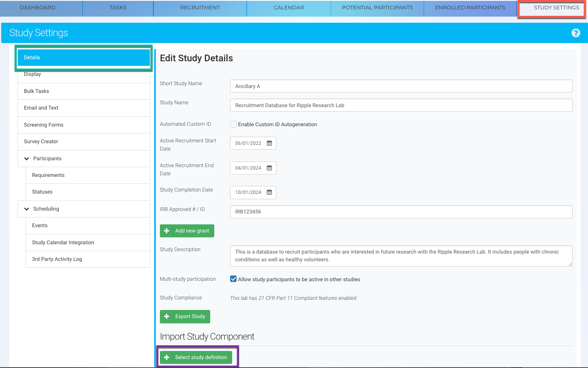Click plus icon on Add new grant
The width and height of the screenshot is (588, 368).
pos(166,231)
